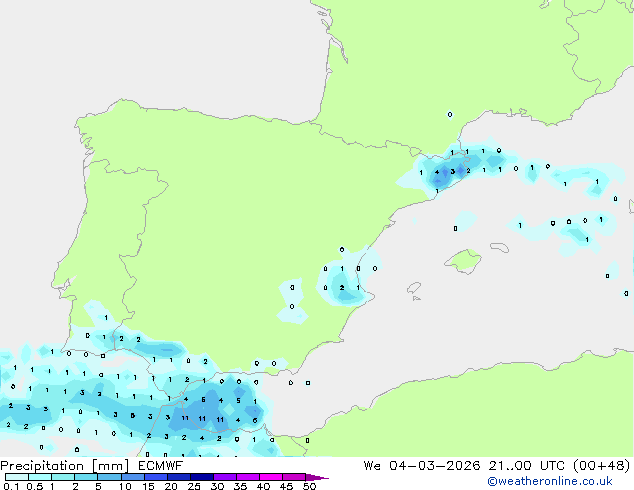The width and height of the screenshot is (634, 490).
Task: Pick the 1–2 mm legend color swatch
Action: tap(63, 477)
